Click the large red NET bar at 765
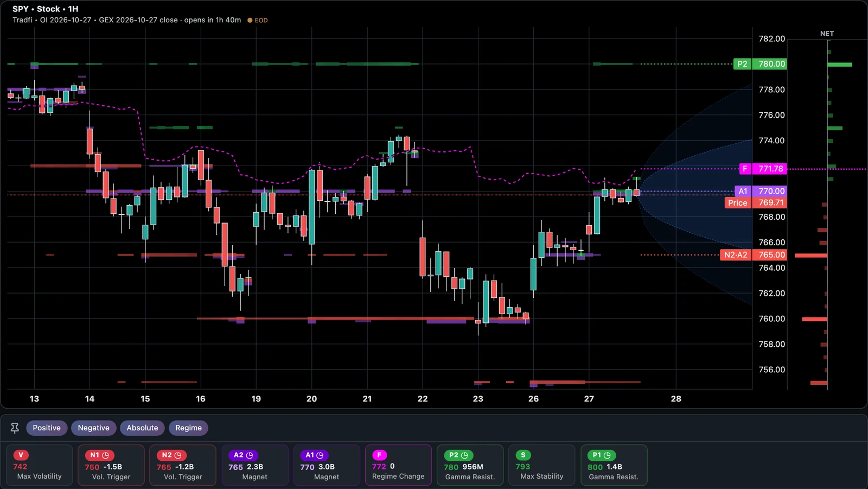Image resolution: width=868 pixels, height=489 pixels. [811, 255]
